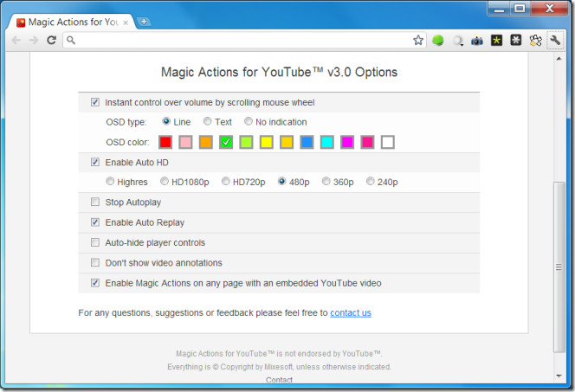Toggle Magic Actions on embedded video pages
The height and width of the screenshot is (392, 575).
tap(95, 282)
